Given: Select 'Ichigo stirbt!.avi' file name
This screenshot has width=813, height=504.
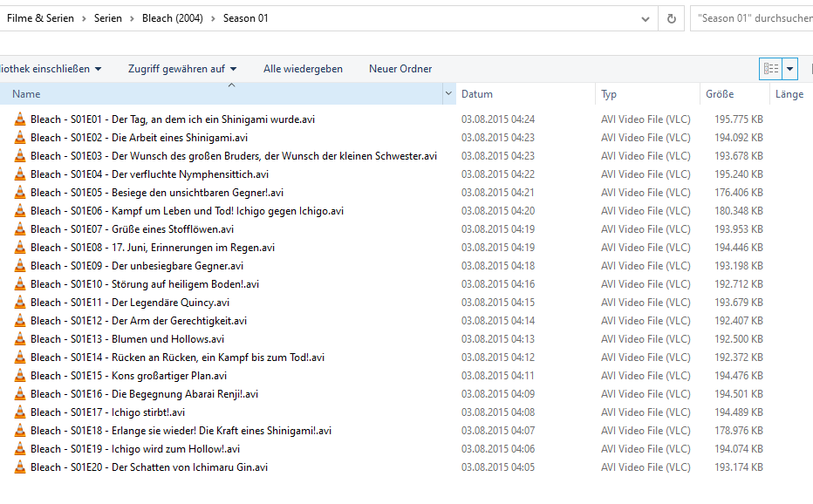Looking at the screenshot, I should tap(148, 412).
